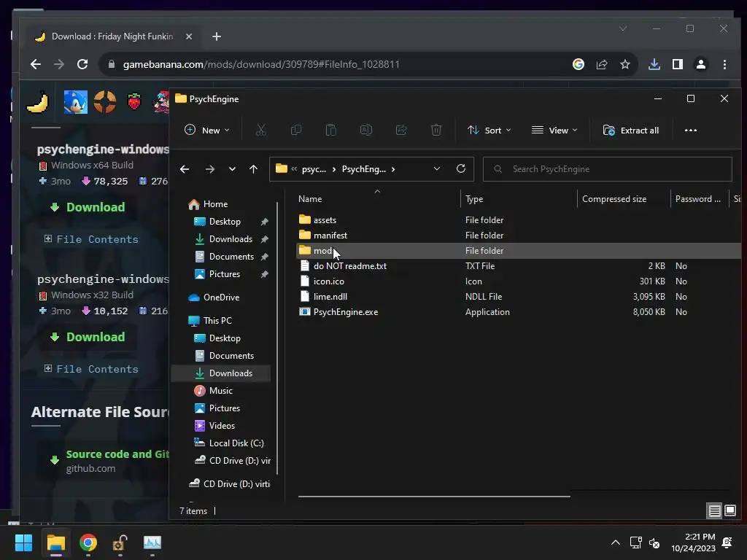747x560 pixels.
Task: Click Search PsychEngine search box
Action: click(608, 169)
